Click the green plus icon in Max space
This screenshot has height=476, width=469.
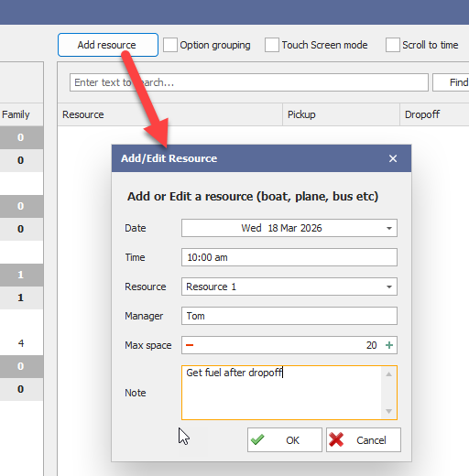coord(389,345)
